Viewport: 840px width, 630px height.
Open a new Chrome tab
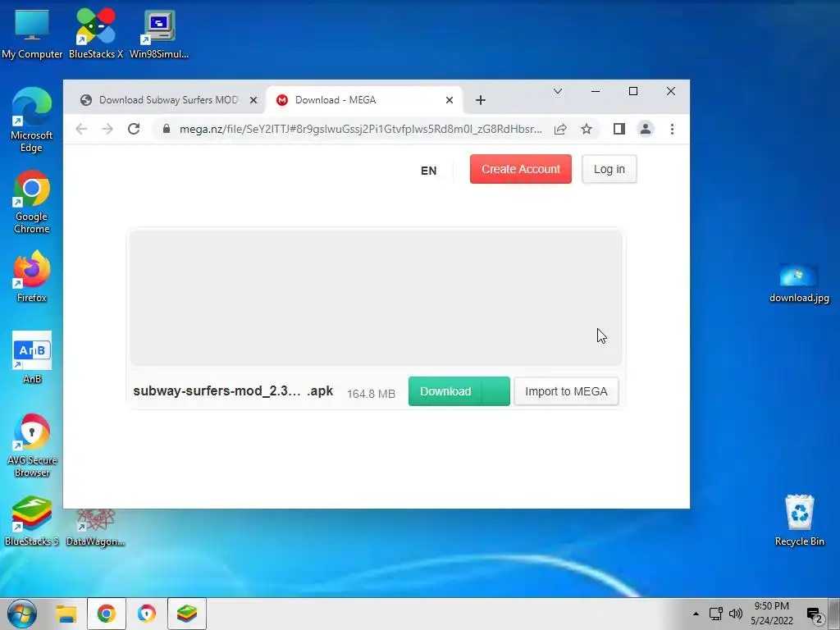[x=481, y=100]
